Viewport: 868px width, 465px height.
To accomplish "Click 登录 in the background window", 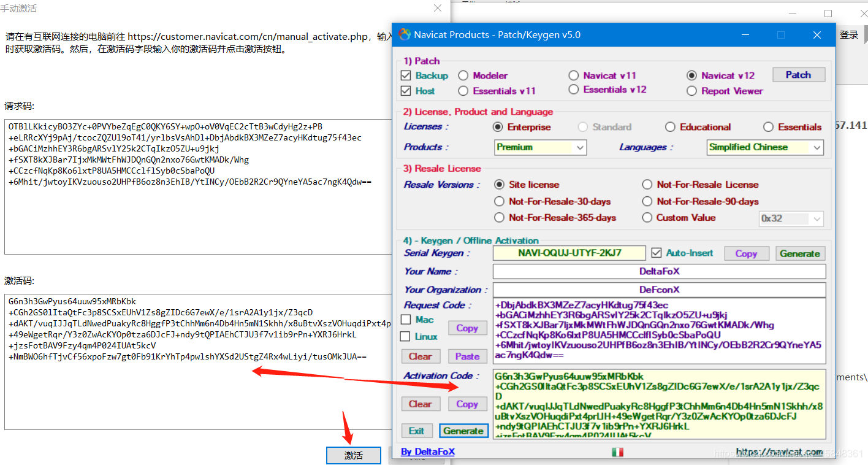I will [849, 35].
